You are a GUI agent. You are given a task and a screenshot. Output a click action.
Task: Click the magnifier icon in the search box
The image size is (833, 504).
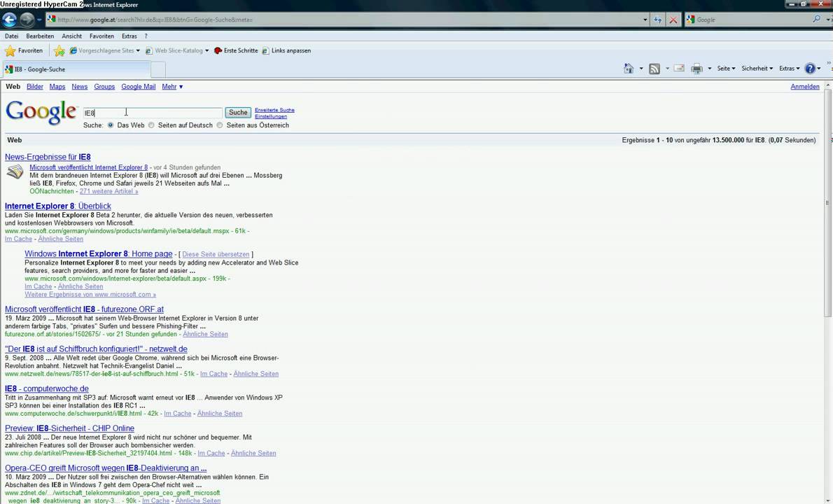pyautogui.click(x=816, y=19)
